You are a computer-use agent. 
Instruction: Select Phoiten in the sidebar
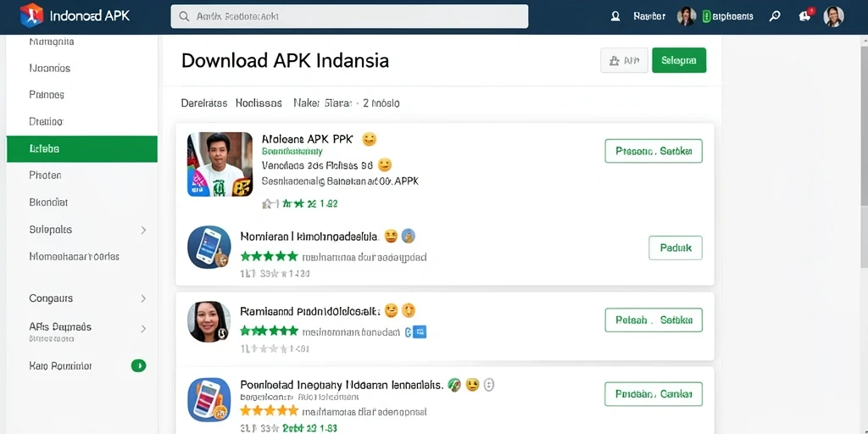click(46, 175)
